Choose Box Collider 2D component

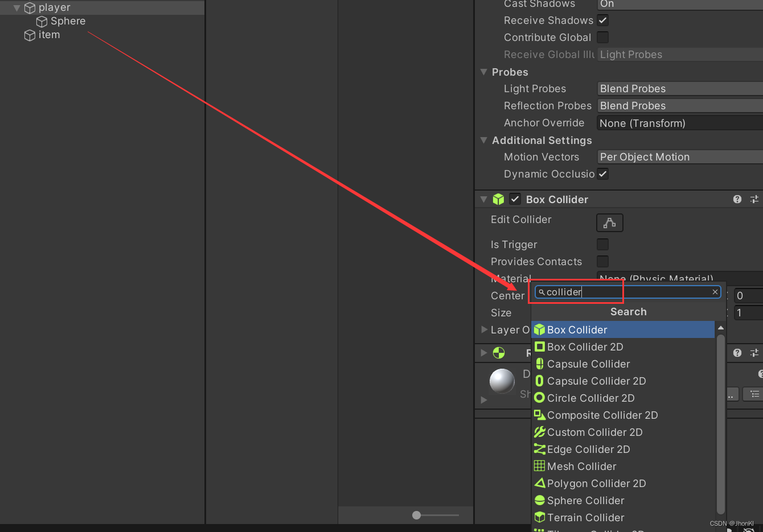623,347
